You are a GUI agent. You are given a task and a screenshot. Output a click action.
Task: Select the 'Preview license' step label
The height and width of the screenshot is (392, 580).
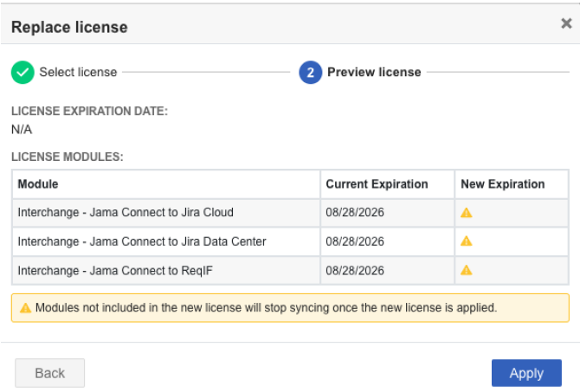click(x=374, y=72)
